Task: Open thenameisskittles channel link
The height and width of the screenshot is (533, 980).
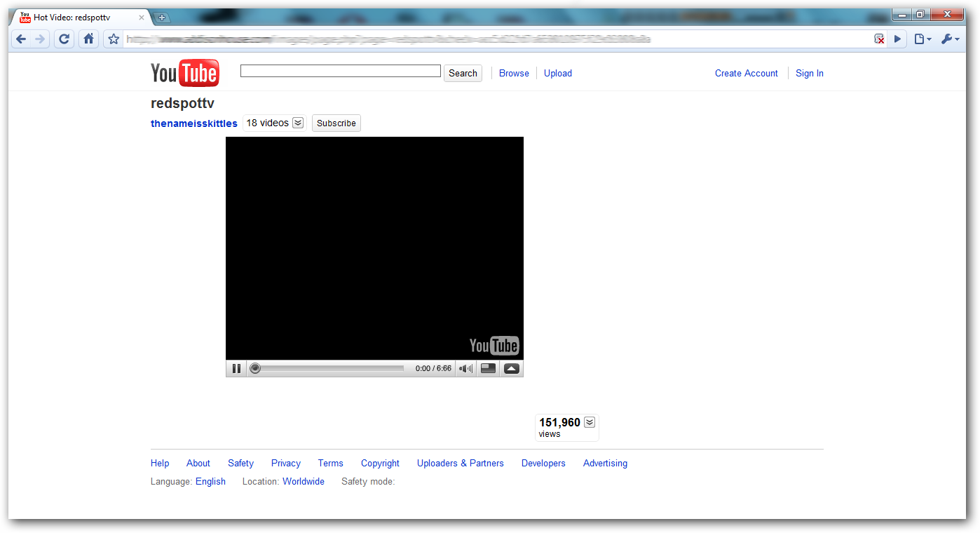Action: (194, 123)
